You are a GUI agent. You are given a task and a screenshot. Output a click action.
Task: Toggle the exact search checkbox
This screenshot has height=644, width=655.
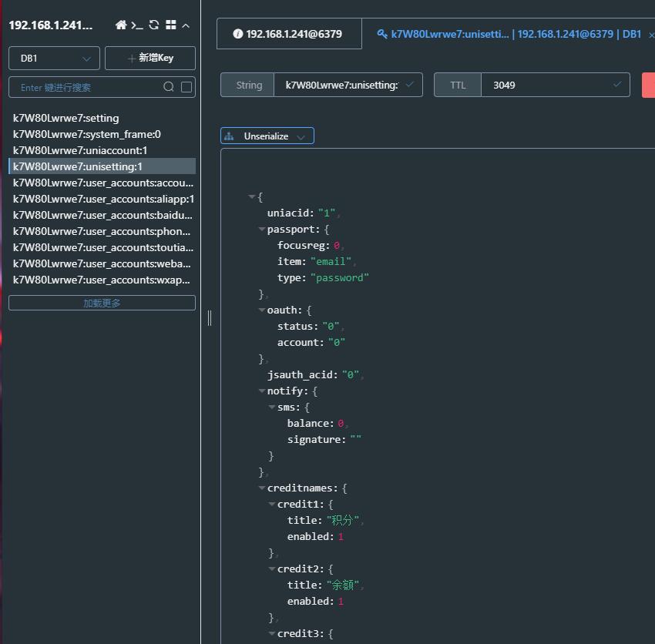click(x=186, y=87)
